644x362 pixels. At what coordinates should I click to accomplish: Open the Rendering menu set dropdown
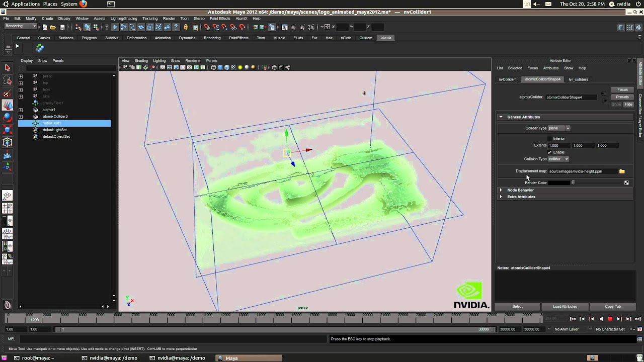pos(21,26)
